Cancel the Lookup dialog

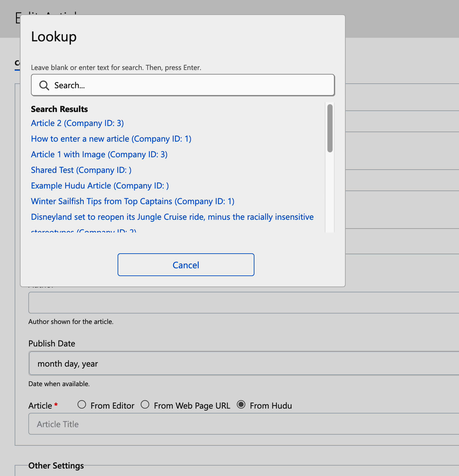185,265
